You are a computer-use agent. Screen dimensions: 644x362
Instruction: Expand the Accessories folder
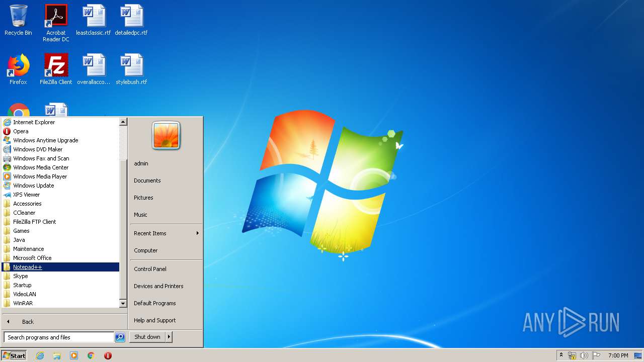pyautogui.click(x=60, y=204)
